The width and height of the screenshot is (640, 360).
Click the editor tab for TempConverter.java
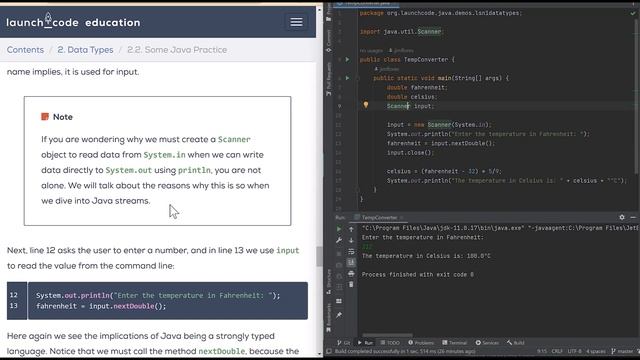(x=367, y=3)
